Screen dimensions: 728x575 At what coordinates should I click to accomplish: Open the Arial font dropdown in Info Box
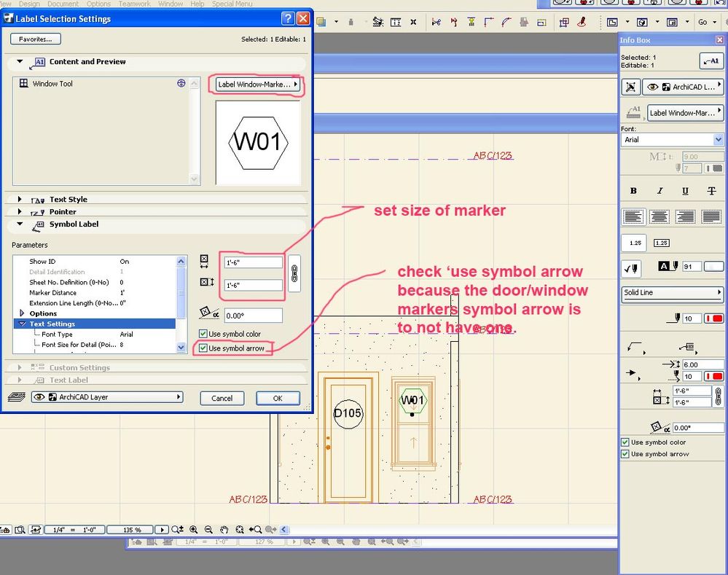coord(718,139)
